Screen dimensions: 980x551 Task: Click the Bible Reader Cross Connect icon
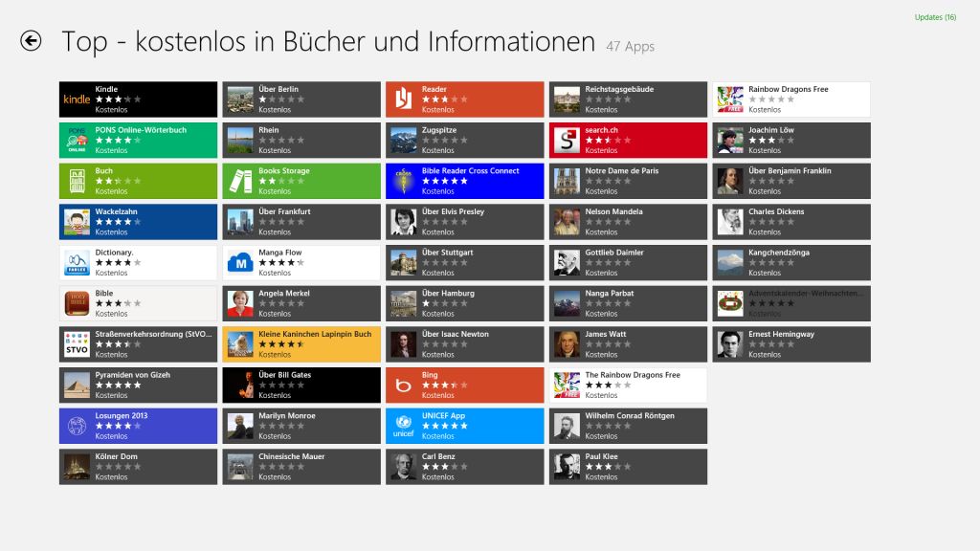click(404, 181)
